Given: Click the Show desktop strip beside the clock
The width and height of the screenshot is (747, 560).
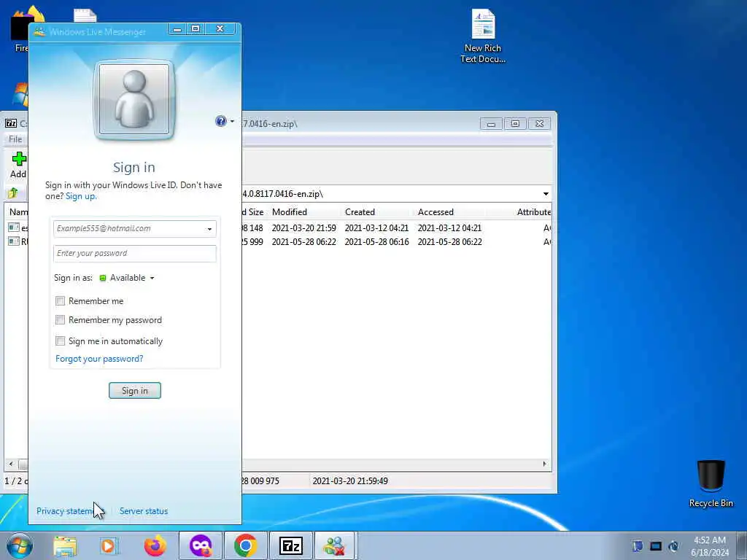Looking at the screenshot, I should (x=741, y=546).
